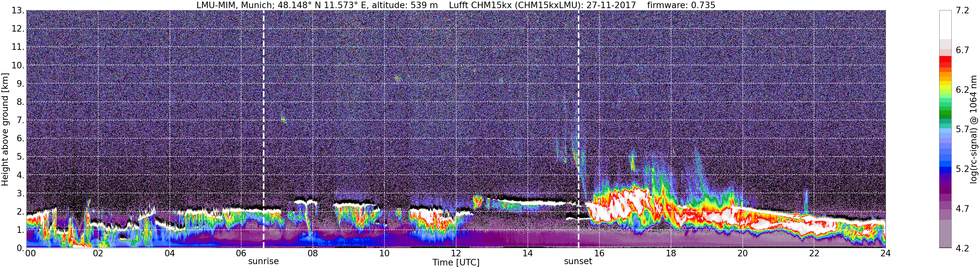Click the colorbar label 'log(rc-signal) @ 1064 nm'

click(973, 129)
